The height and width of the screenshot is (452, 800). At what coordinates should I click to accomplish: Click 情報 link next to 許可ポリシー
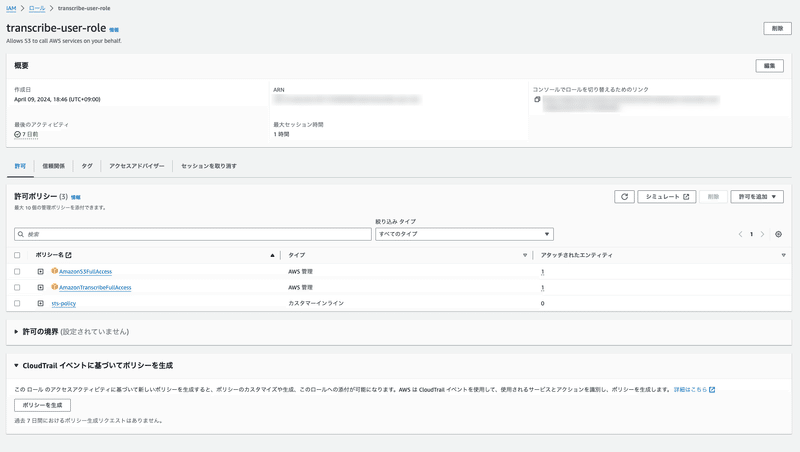(x=76, y=197)
